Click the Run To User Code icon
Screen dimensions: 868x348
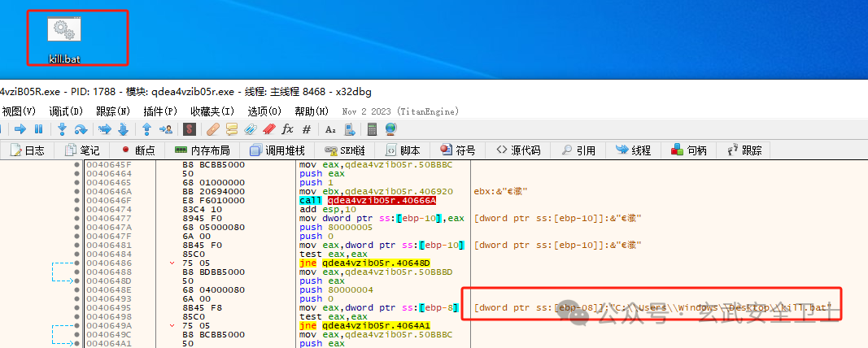pos(165,129)
